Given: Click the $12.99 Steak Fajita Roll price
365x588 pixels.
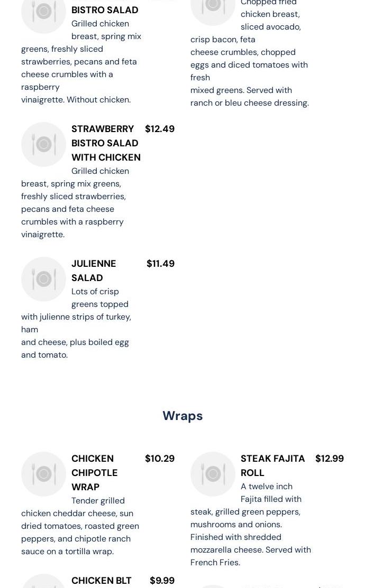Looking at the screenshot, I should (329, 458).
